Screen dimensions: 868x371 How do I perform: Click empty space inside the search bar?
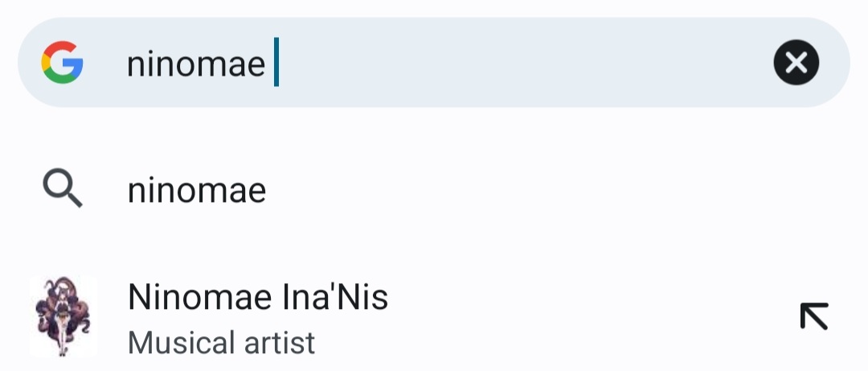(x=522, y=63)
